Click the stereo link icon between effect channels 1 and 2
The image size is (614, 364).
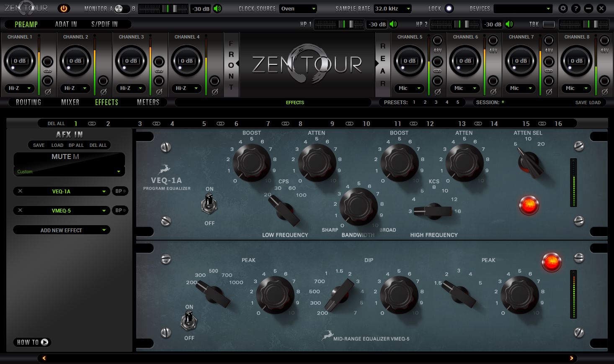(x=92, y=123)
